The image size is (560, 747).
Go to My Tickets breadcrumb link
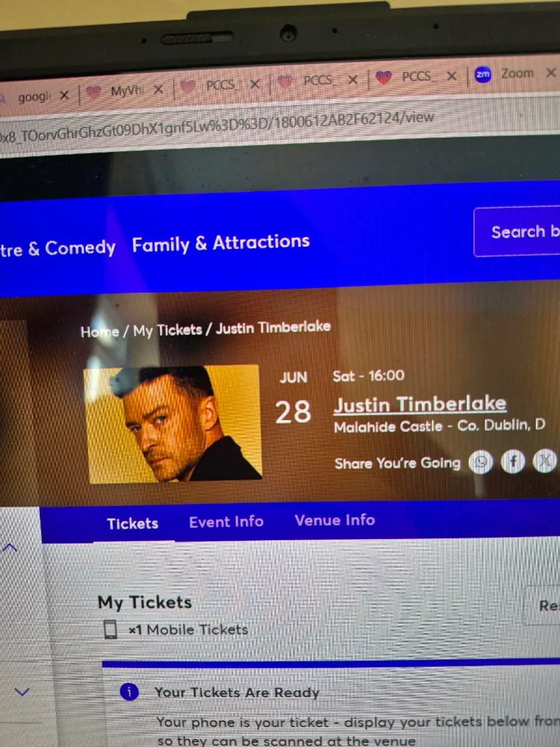tap(168, 330)
